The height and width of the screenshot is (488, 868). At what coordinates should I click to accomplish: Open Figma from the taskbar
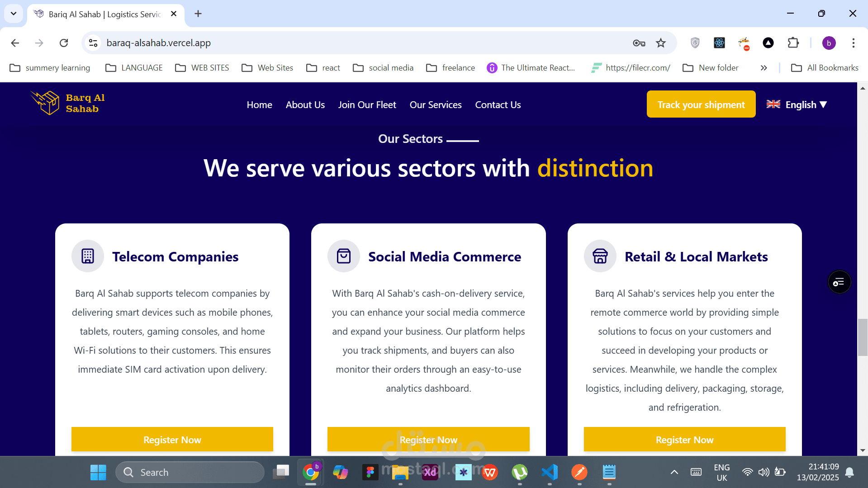[370, 472]
